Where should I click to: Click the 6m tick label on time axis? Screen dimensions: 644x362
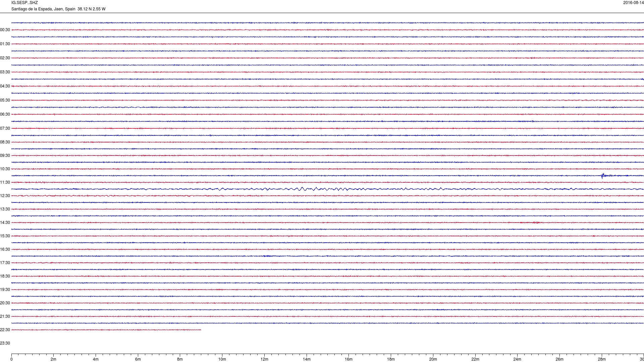[138, 359]
